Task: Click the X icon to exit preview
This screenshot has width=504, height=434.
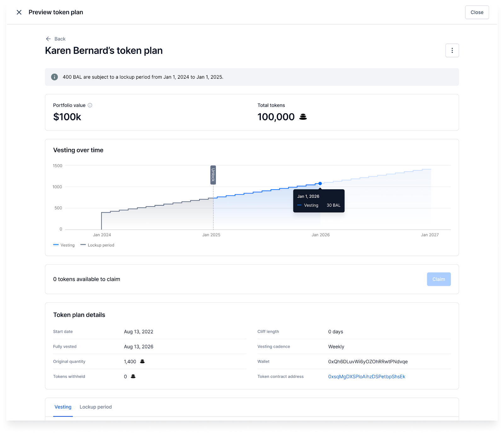Action: [19, 12]
